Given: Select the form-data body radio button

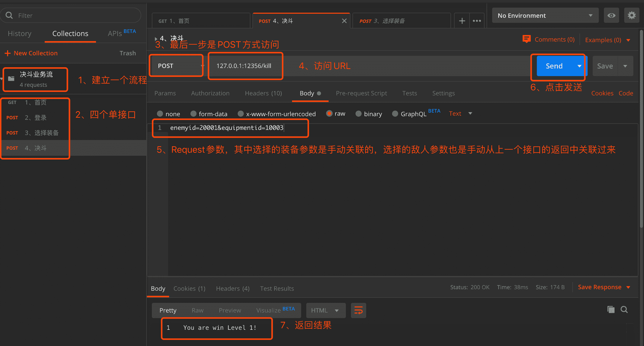Looking at the screenshot, I should click(194, 114).
